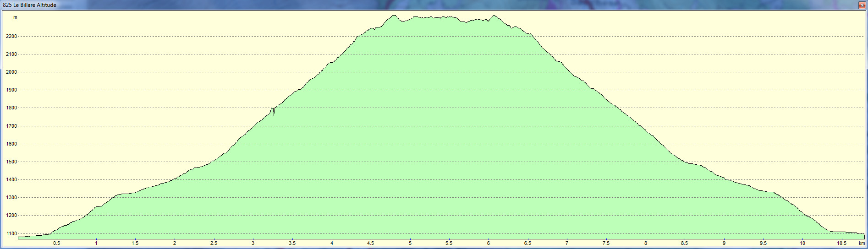Select the 1500 altitude axis label

pos(11,162)
